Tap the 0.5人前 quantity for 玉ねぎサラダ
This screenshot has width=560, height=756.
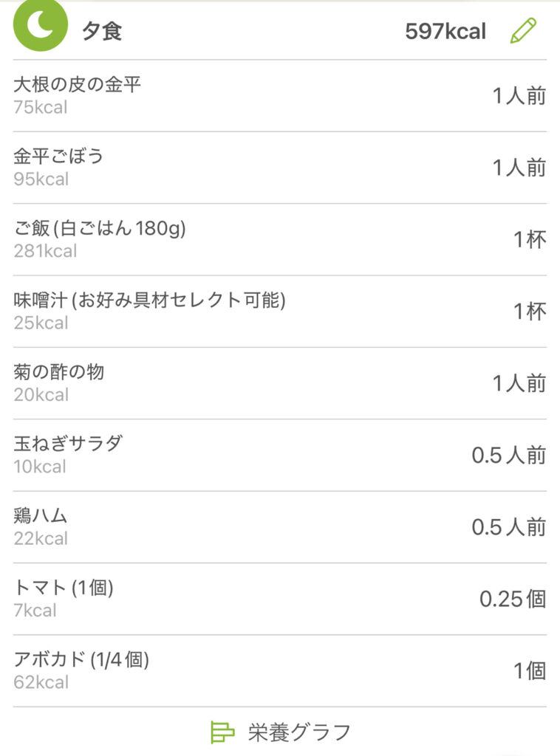[x=508, y=456]
